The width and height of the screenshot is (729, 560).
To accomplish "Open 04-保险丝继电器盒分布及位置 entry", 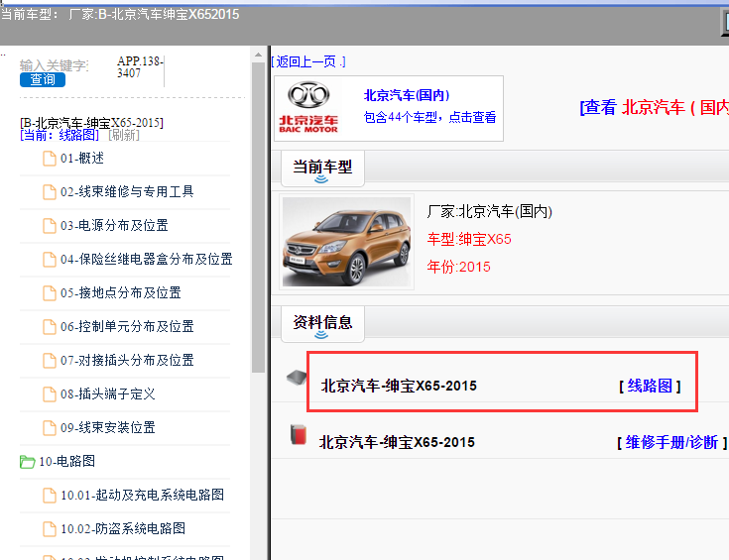I will pos(147,260).
